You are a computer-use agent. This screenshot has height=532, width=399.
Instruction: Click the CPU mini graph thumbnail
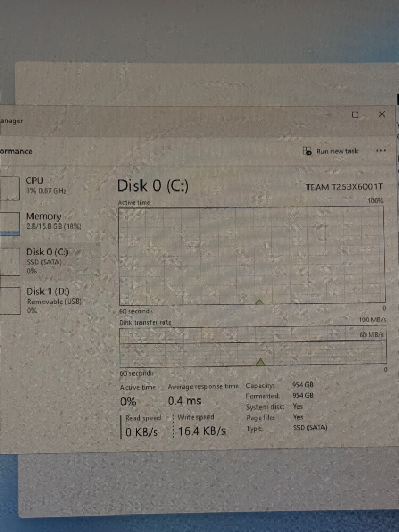pos(10,188)
